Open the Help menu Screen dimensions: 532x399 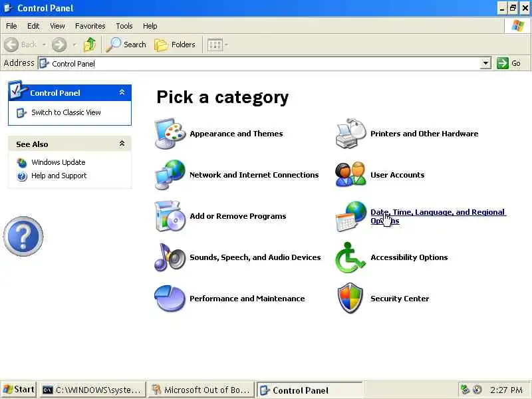tap(150, 26)
